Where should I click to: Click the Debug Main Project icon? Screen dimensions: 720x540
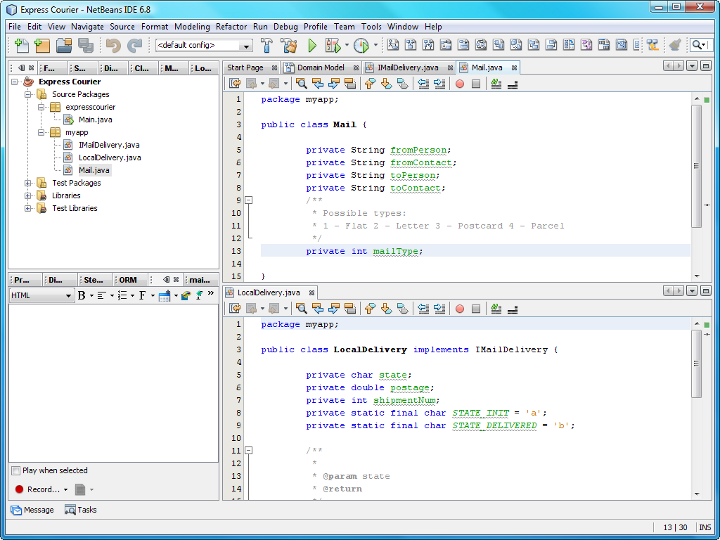[333, 45]
